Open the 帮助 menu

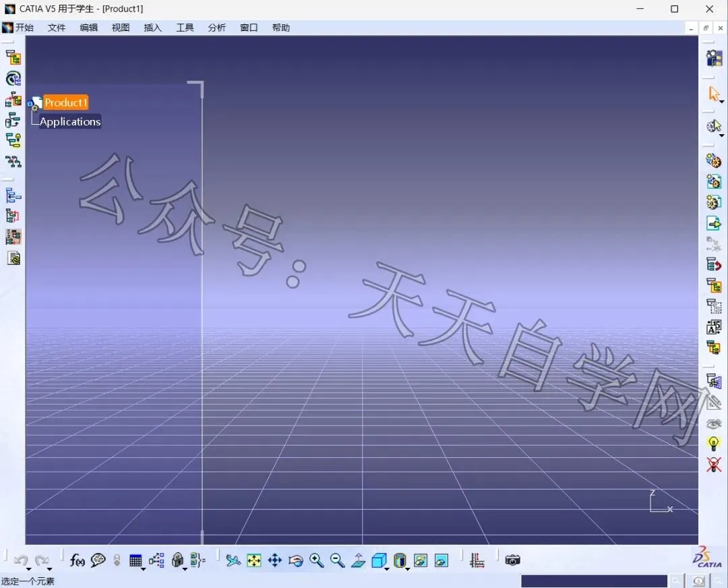(281, 28)
